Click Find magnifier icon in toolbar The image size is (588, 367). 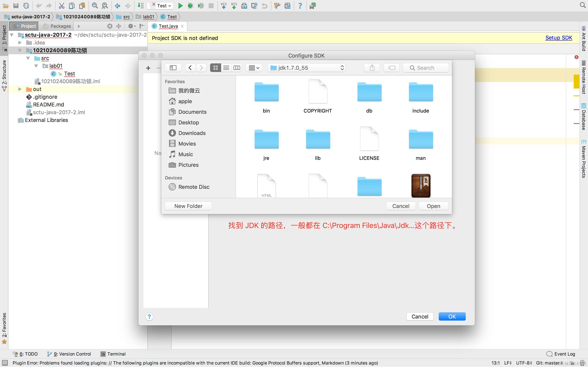coord(95,6)
